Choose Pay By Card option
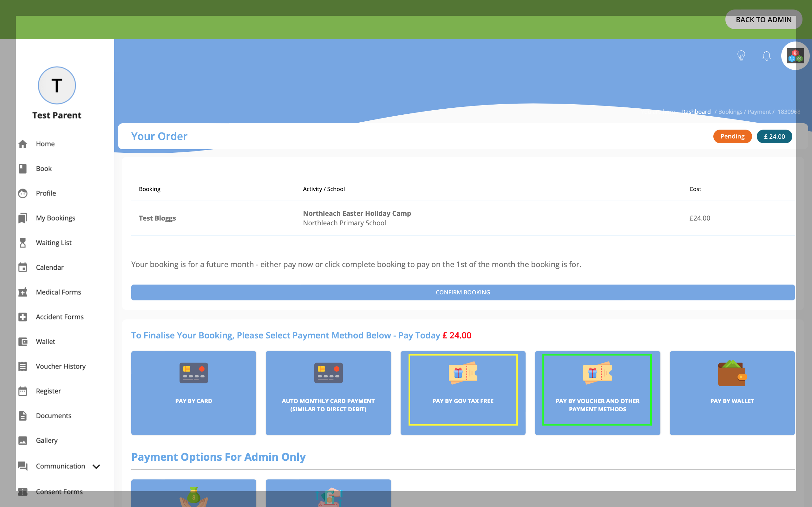The height and width of the screenshot is (507, 812). click(x=193, y=393)
